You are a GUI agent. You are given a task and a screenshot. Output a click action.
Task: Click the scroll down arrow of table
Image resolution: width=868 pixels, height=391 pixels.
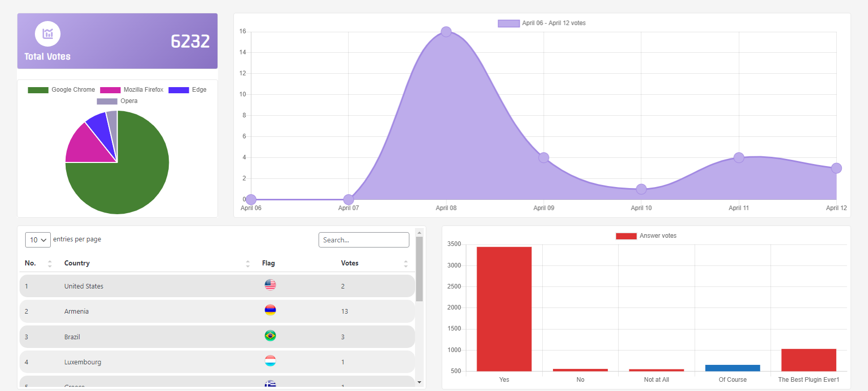point(419,382)
